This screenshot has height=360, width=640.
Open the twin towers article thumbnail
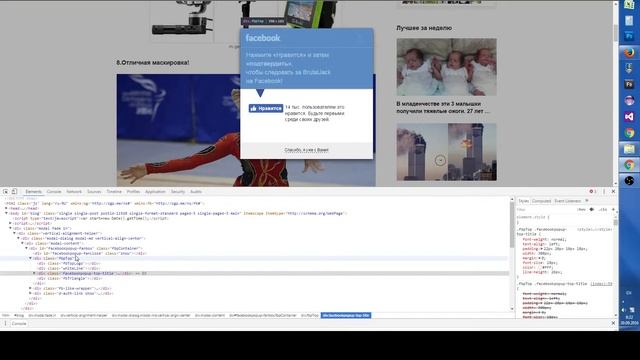point(447,152)
